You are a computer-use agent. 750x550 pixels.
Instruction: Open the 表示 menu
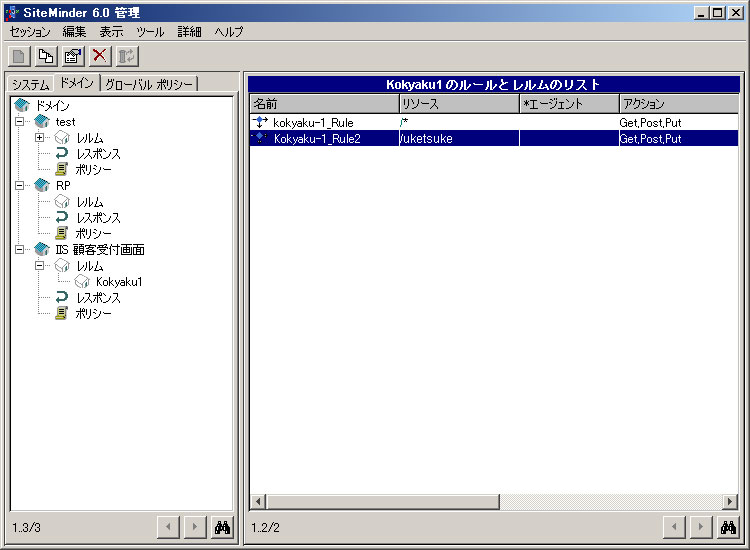click(111, 32)
